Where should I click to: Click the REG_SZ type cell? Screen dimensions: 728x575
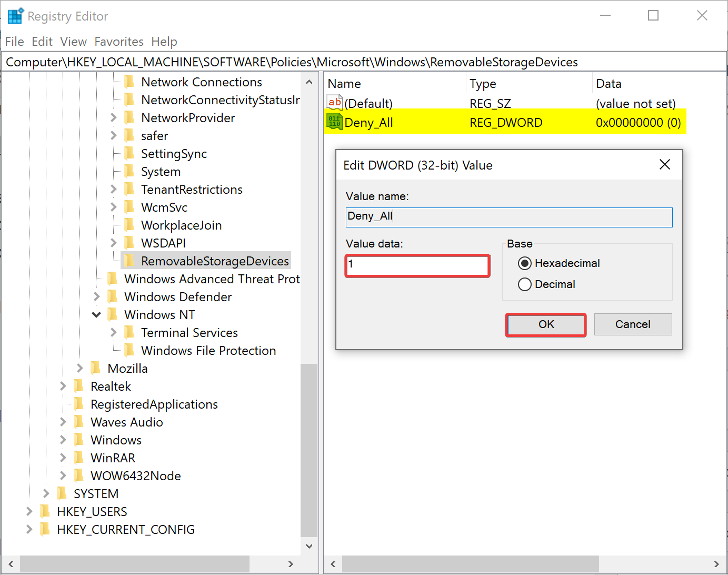(x=490, y=103)
